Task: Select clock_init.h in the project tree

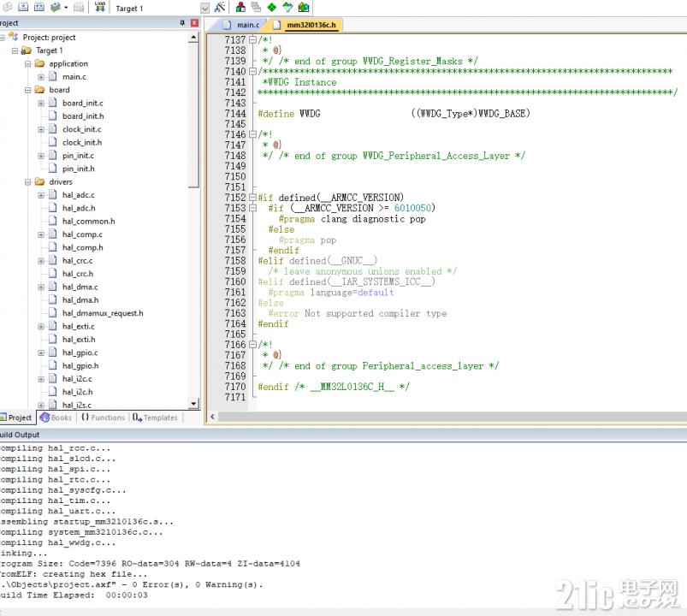Action: click(82, 142)
